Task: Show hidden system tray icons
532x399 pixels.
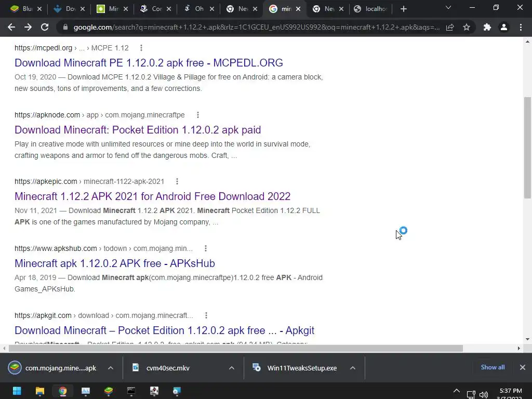Action: click(457, 391)
